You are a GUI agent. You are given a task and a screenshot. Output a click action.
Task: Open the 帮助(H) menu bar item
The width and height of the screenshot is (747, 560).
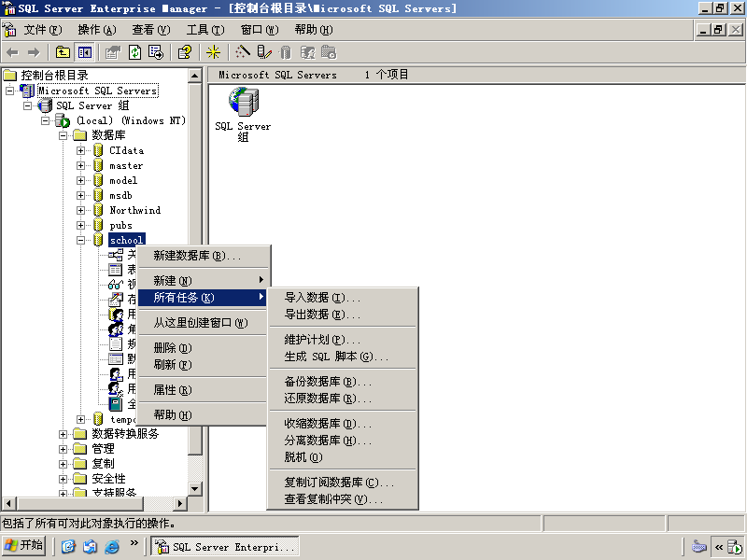click(314, 30)
